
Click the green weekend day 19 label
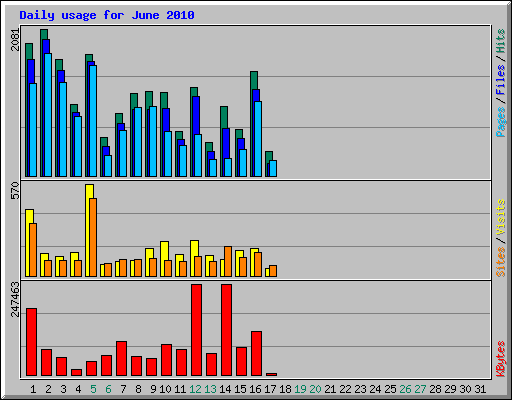(300, 389)
